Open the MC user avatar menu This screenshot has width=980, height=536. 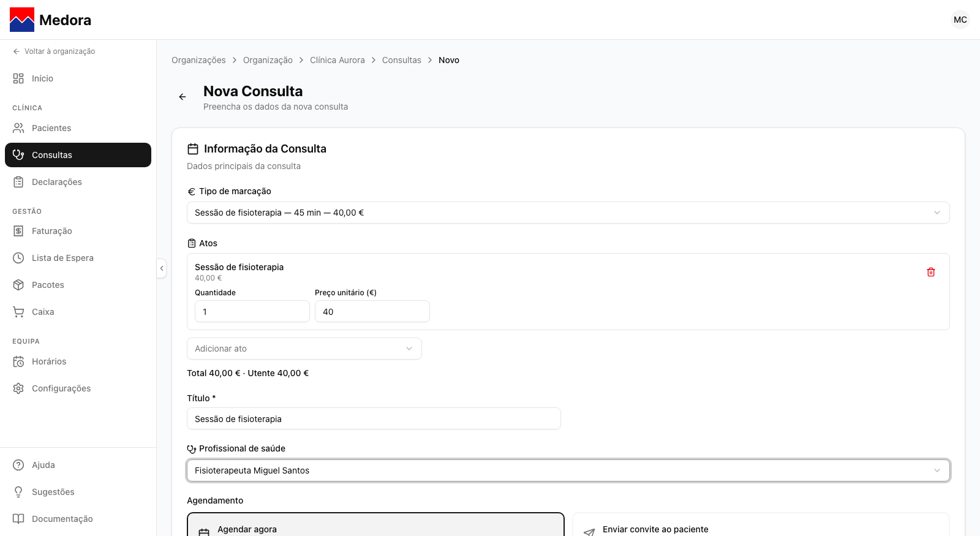click(x=960, y=20)
